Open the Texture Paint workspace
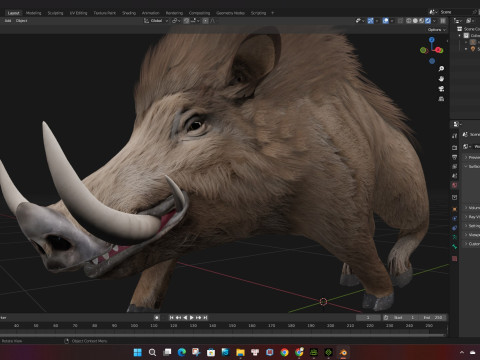The image size is (480, 360). pyautogui.click(x=104, y=13)
